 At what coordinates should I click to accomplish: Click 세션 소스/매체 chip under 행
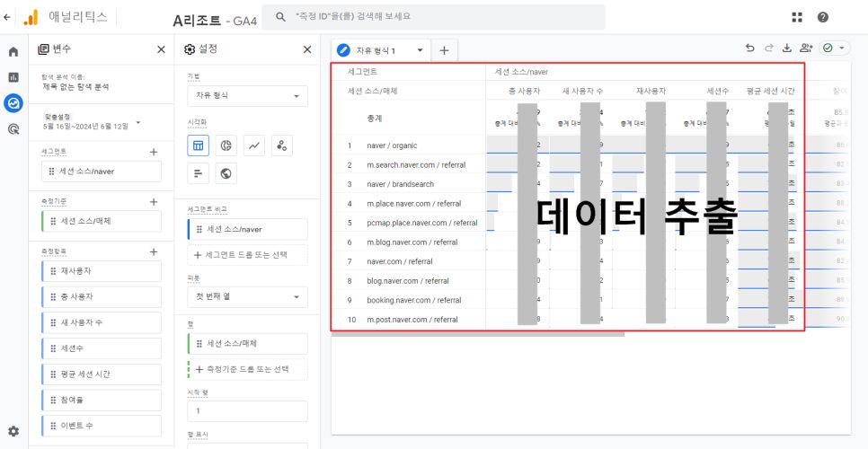point(247,343)
